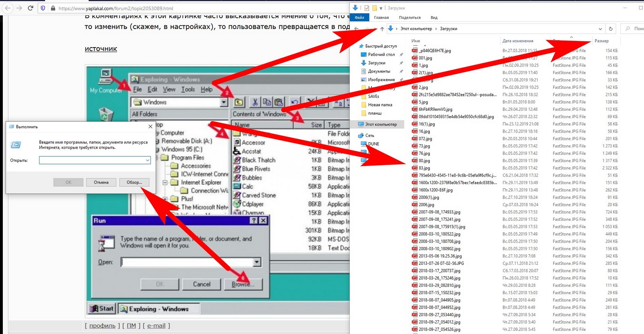The width and height of the screenshot is (644, 334).
Task: Select the file 001.jpg
Action: pos(425,58)
